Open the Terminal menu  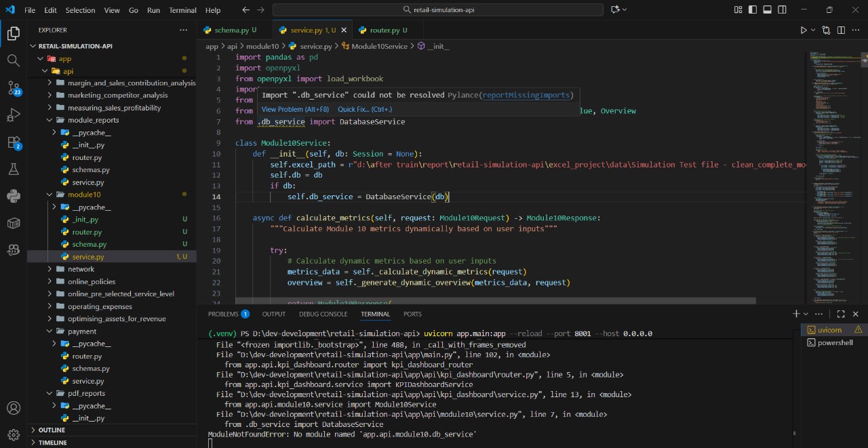[x=182, y=10]
